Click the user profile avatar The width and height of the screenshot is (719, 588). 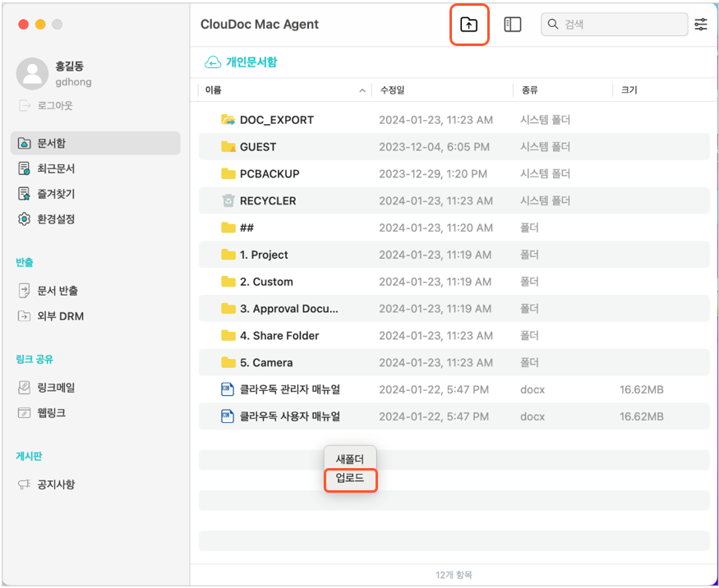32,73
